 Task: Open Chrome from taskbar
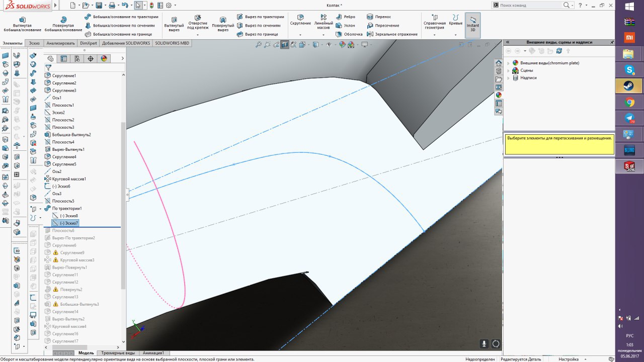click(629, 102)
